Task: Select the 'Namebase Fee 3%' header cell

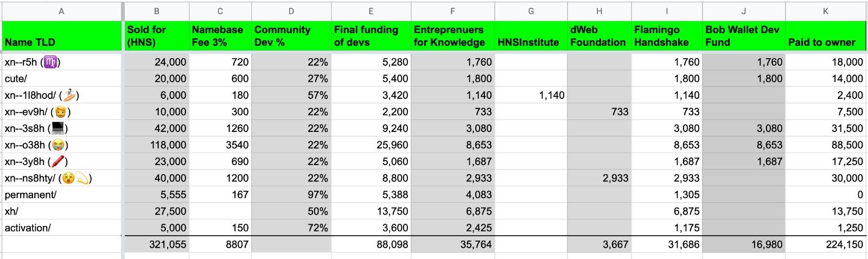Action: [220, 36]
